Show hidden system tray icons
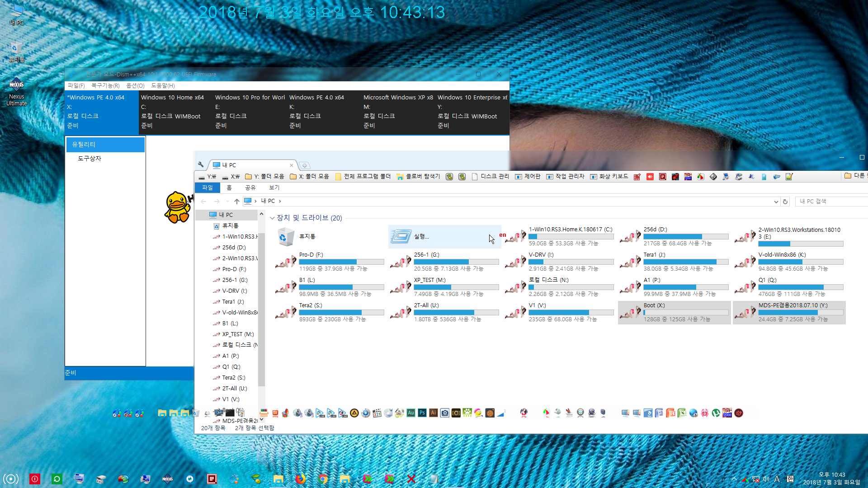 pos(734,479)
